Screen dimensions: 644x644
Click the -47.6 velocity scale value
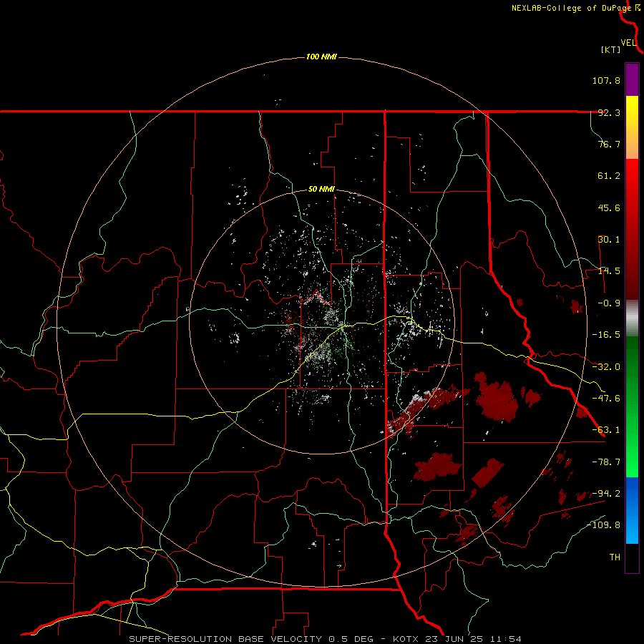606,399
